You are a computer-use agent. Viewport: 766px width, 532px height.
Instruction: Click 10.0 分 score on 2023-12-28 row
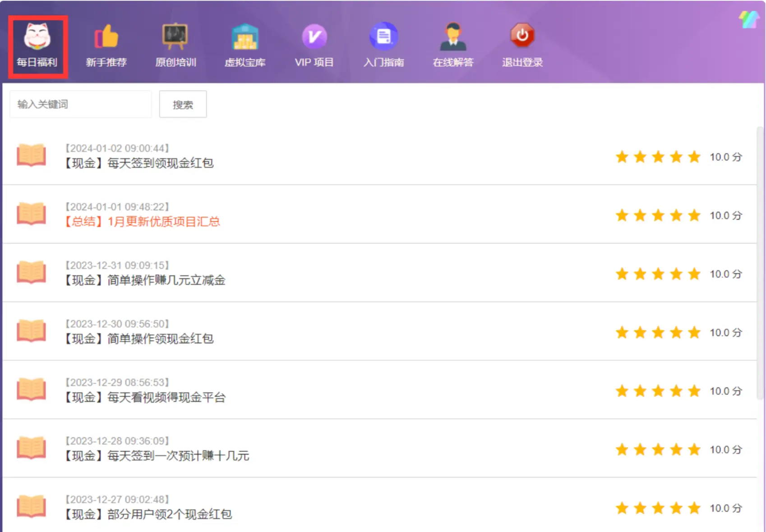point(726,450)
